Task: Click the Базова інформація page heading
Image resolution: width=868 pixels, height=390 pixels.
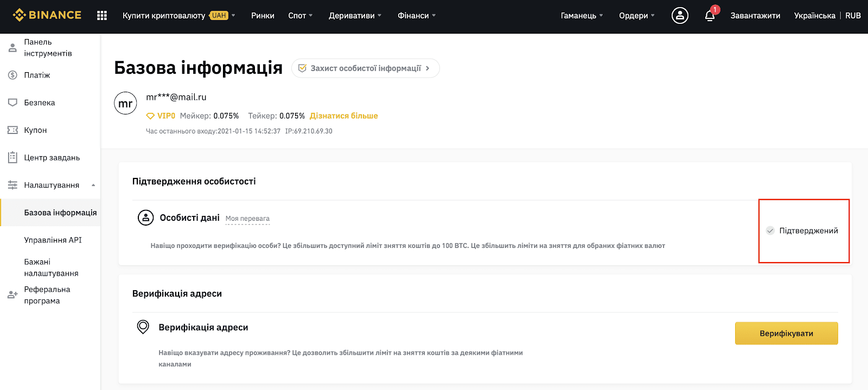Action: (199, 68)
